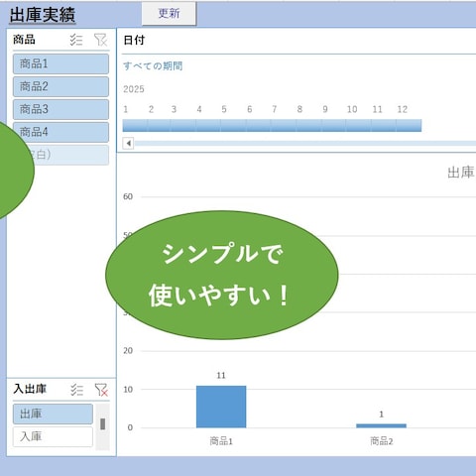Select 商品2 in the slicer
This screenshot has width=476, height=476.
[x=60, y=86]
